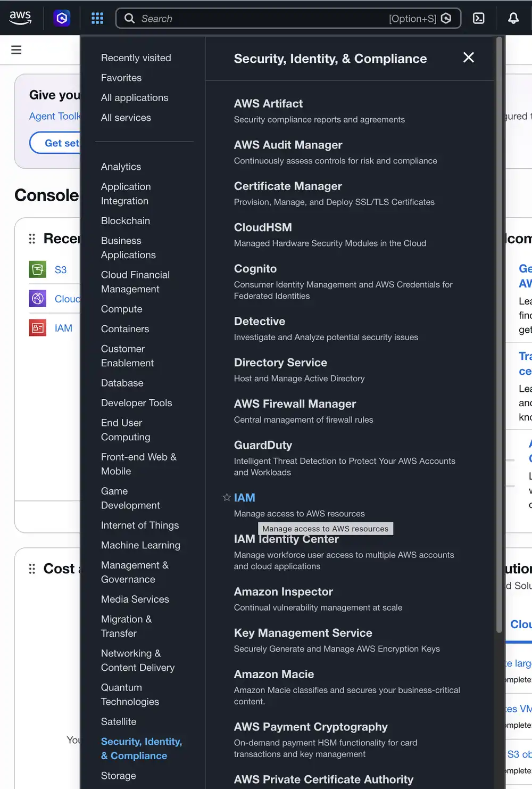Open the Amazon Q icon in top bar
Image resolution: width=532 pixels, height=789 pixels.
[62, 19]
